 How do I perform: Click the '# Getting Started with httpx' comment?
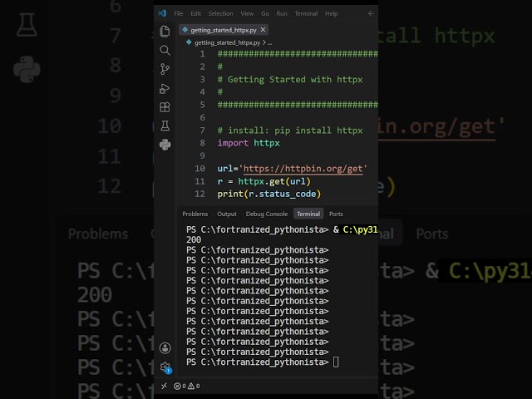pos(290,80)
